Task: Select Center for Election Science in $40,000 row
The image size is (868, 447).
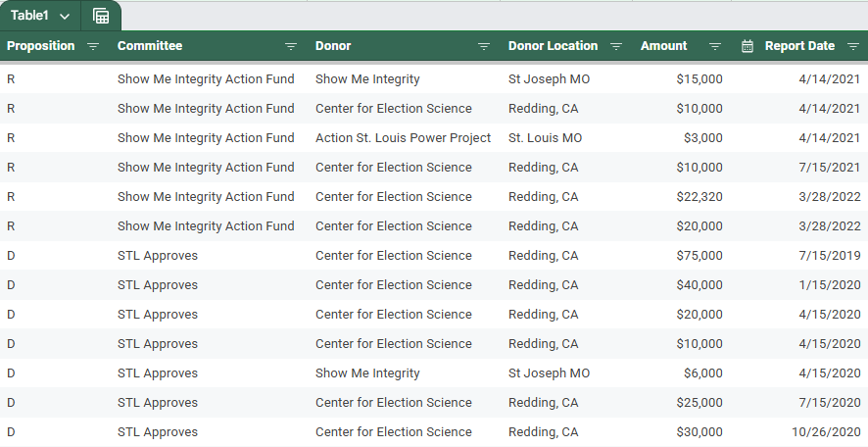Action: click(x=394, y=284)
